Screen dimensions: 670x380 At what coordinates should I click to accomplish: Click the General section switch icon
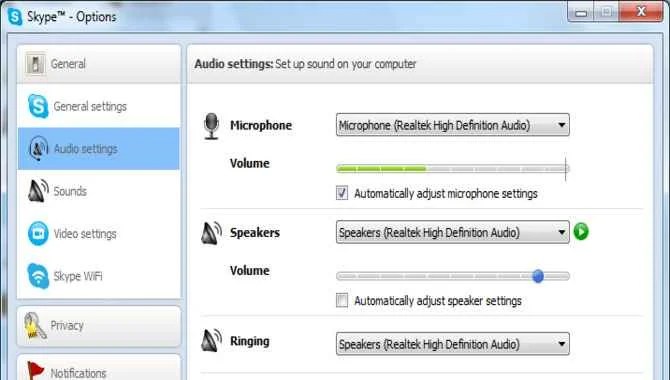click(35, 64)
